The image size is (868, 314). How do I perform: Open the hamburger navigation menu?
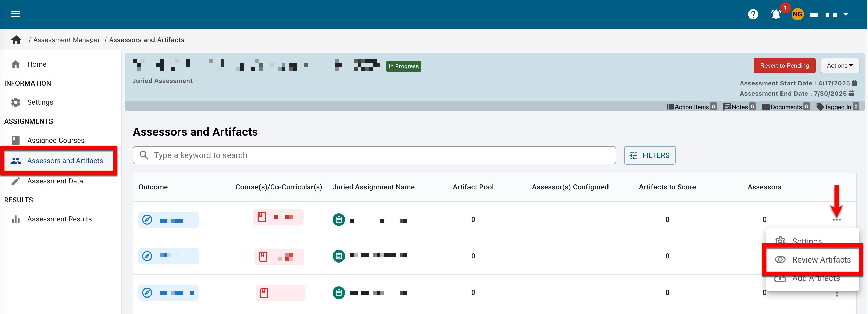[15, 14]
